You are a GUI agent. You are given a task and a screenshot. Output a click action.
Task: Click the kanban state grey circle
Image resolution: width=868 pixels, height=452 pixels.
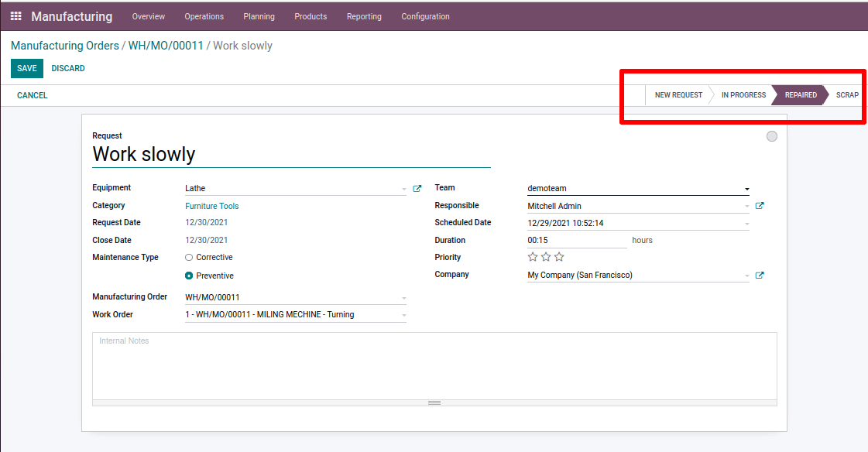[x=771, y=136]
